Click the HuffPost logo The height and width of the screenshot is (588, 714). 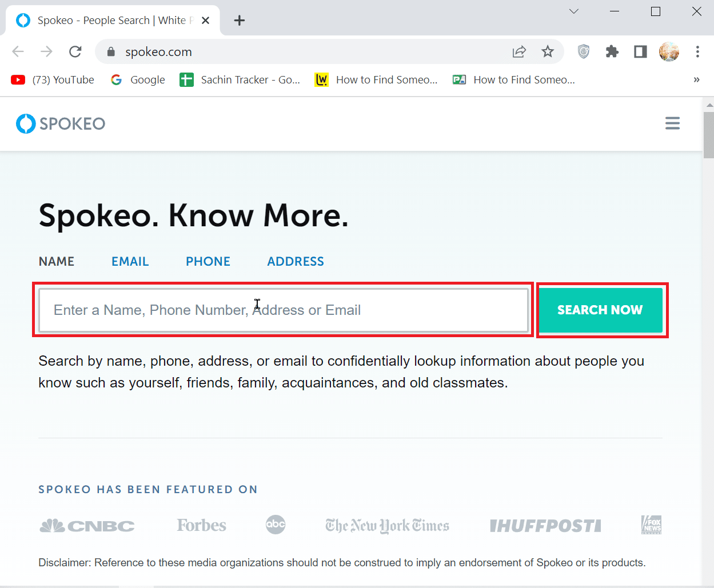(545, 526)
